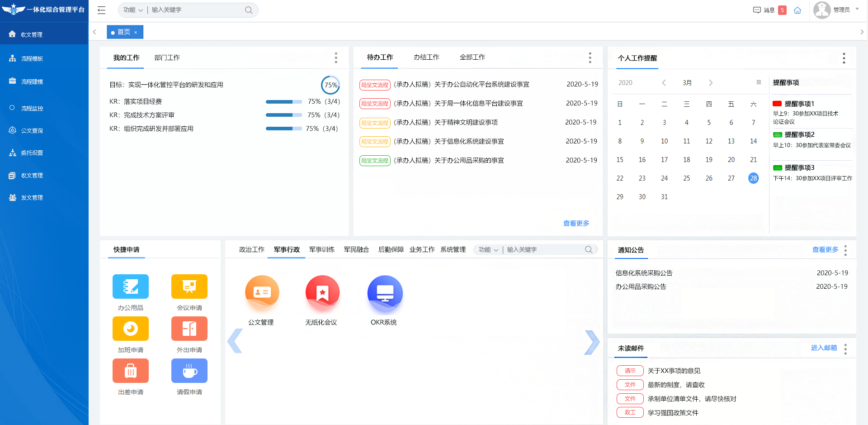The height and width of the screenshot is (425, 868).
Task: Launch the 会议申请 quick application icon
Action: [189, 287]
